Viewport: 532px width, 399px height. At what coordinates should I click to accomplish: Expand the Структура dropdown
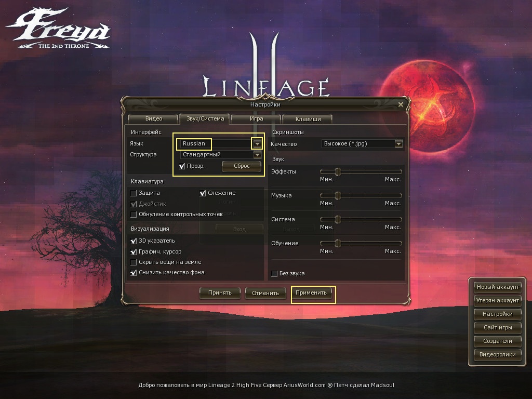click(257, 155)
